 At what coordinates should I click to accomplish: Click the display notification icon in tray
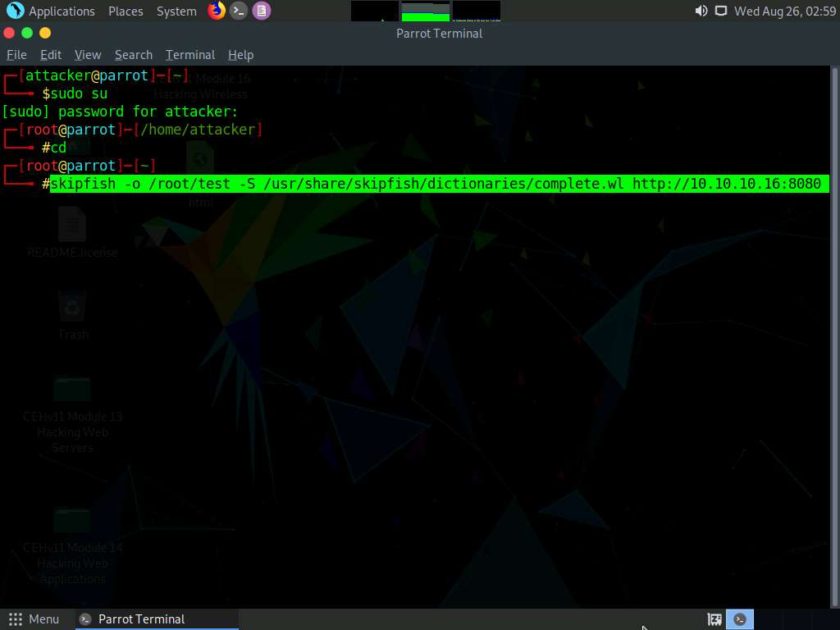click(721, 11)
